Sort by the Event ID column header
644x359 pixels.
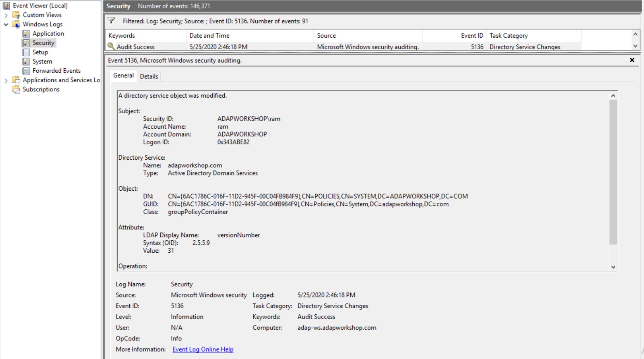point(454,36)
